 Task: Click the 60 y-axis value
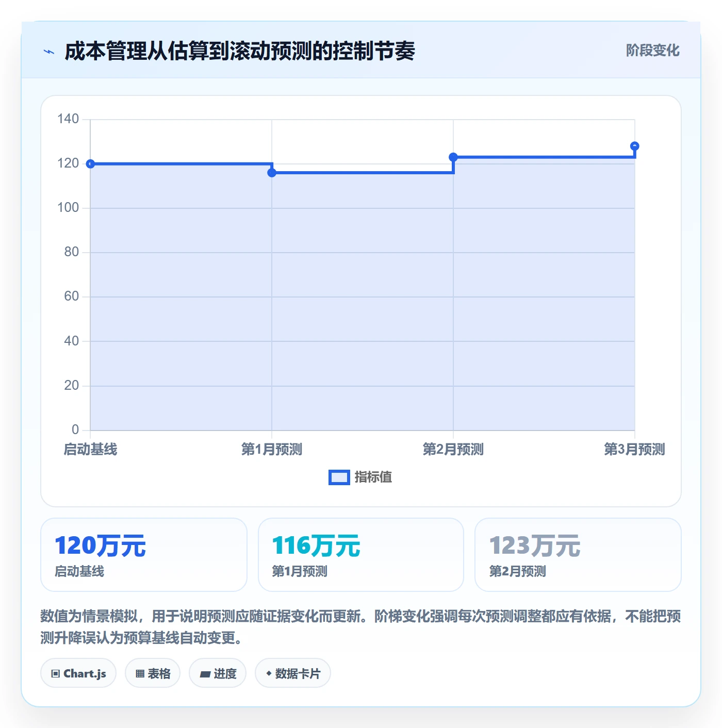(x=72, y=296)
